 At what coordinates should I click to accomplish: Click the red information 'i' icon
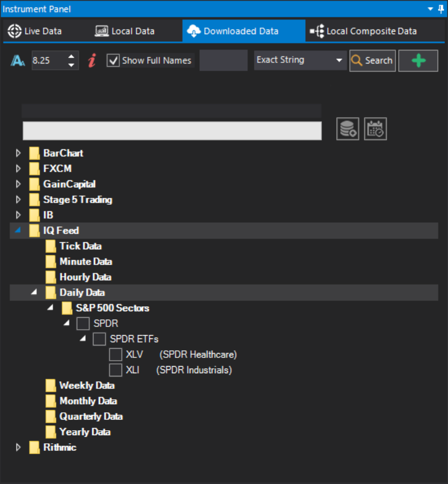tap(92, 60)
